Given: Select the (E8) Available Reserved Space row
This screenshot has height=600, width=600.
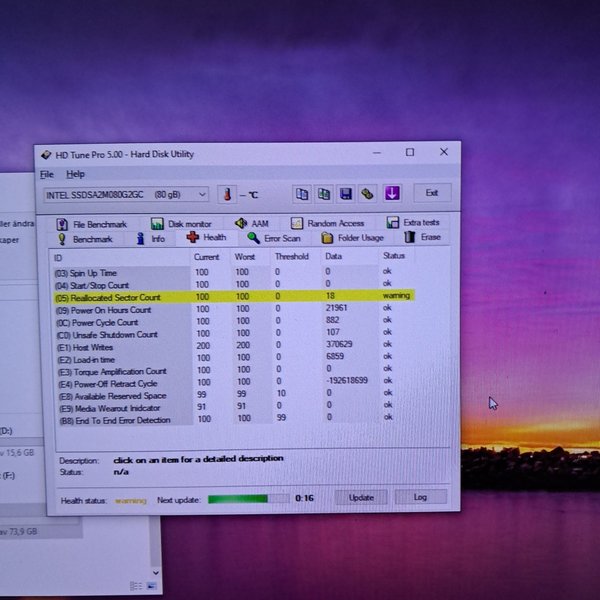Looking at the screenshot, I should coord(235,394).
